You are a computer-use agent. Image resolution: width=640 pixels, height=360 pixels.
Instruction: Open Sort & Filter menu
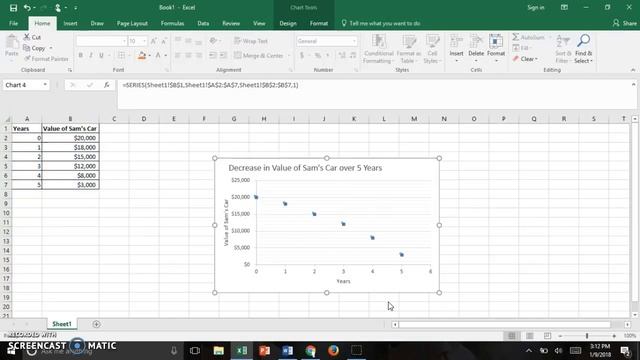(563, 49)
